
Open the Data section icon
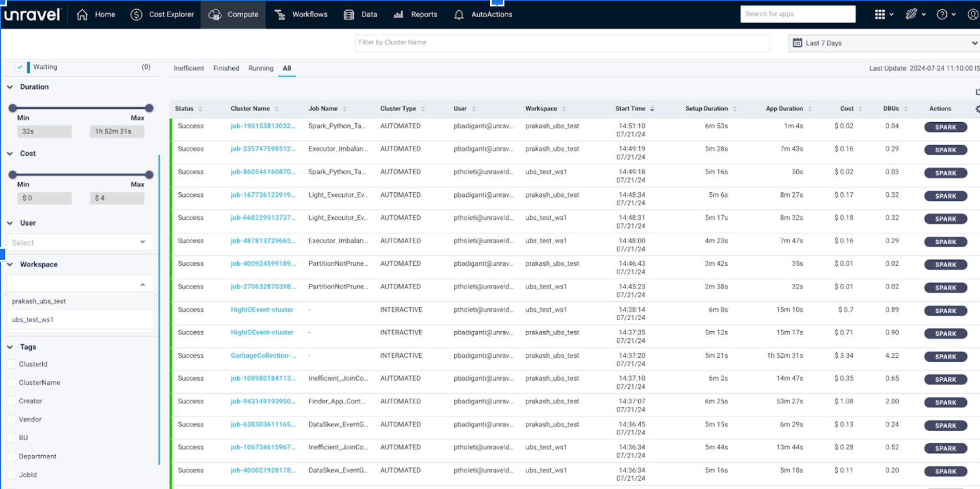(x=349, y=14)
